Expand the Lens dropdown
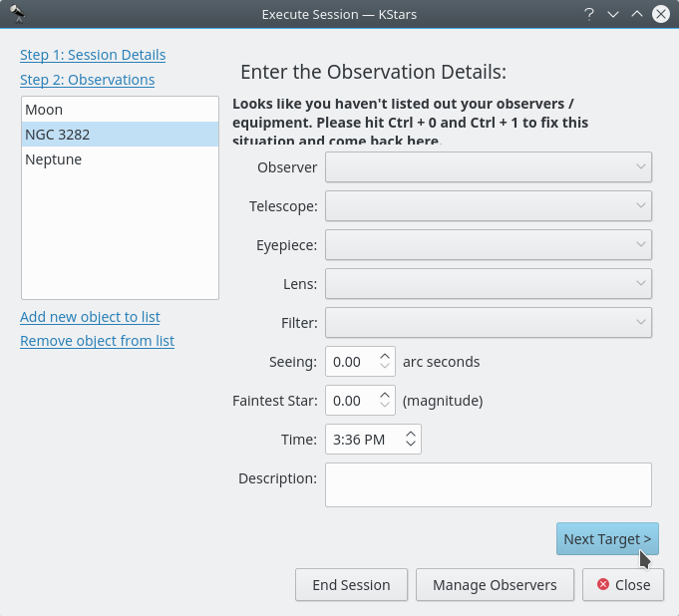The image size is (679, 616). coord(489,284)
